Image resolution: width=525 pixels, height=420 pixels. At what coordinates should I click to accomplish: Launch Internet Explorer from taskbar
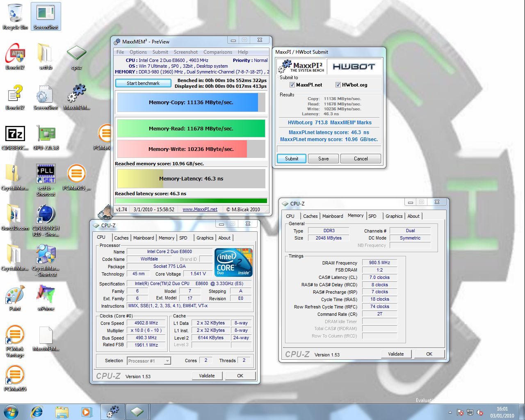click(37, 412)
